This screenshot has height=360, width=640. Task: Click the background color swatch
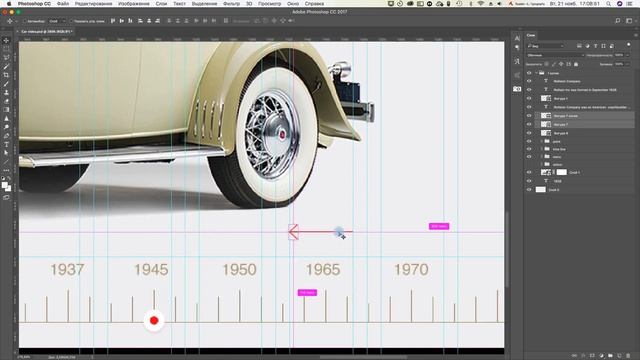[8, 188]
